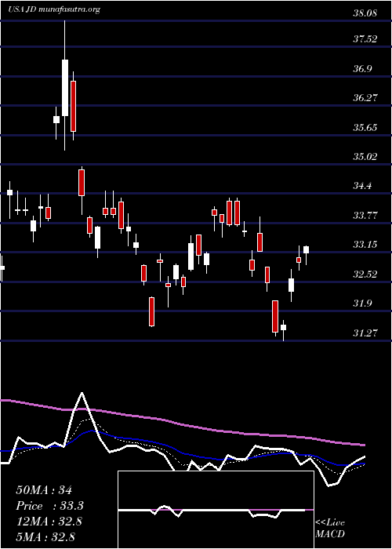Select the 35.65 price axis label
Image resolution: width=392 pixels, height=549 pixels.
tap(365, 127)
